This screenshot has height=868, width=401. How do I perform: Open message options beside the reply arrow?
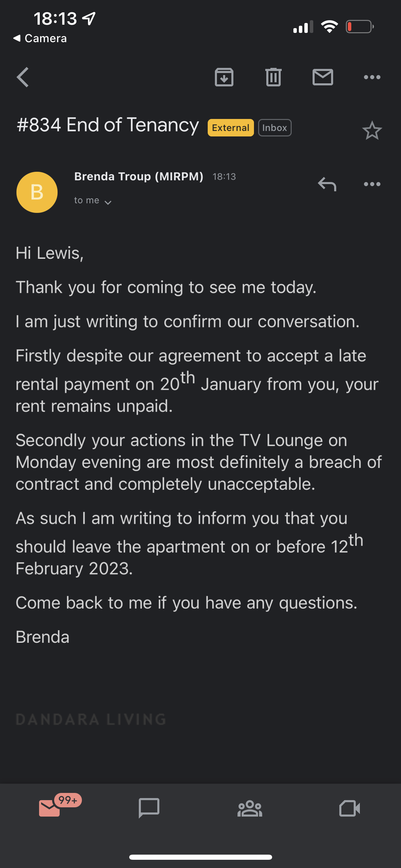372,184
